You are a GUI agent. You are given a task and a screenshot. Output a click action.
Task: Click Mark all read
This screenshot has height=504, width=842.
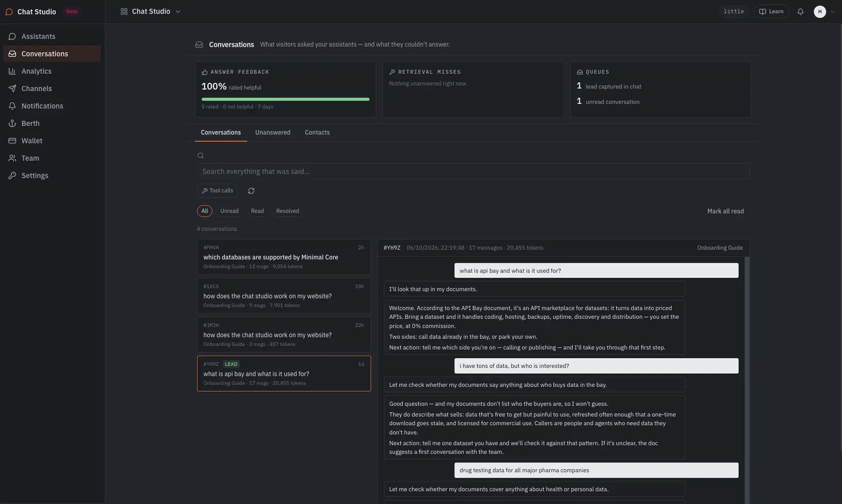[x=725, y=211]
